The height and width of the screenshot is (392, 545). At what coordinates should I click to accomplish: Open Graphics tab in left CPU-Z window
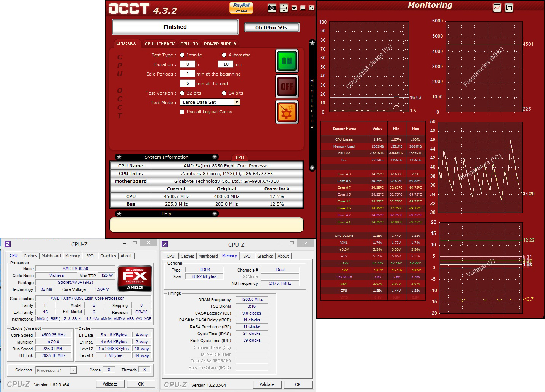point(108,256)
